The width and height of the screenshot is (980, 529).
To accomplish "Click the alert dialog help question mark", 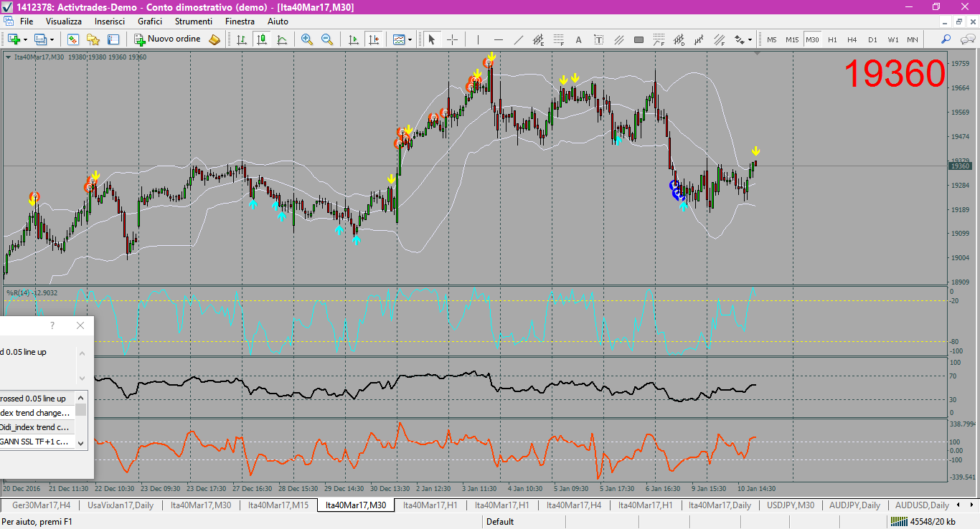I will click(x=52, y=325).
